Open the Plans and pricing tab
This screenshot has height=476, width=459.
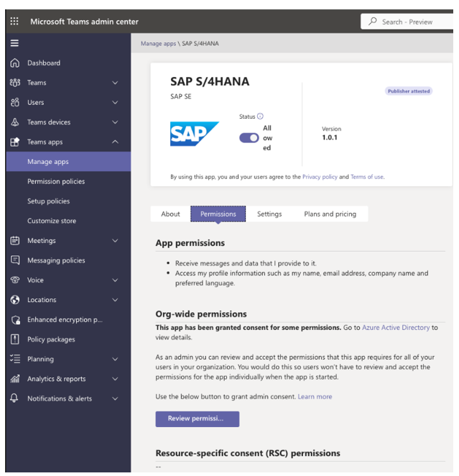pyautogui.click(x=330, y=214)
